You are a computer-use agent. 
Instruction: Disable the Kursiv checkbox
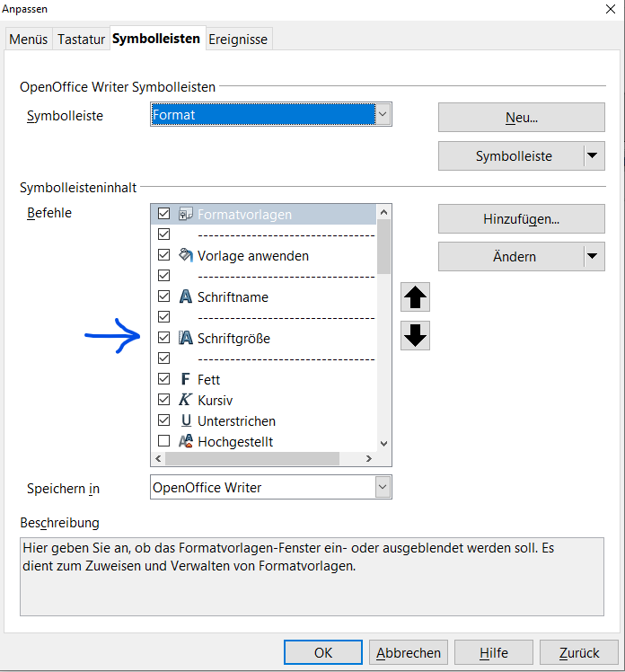click(x=163, y=400)
